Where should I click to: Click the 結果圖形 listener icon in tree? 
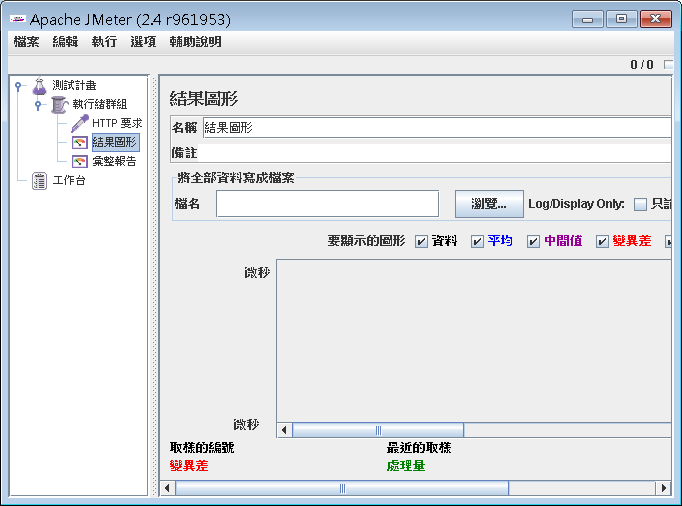(80, 143)
